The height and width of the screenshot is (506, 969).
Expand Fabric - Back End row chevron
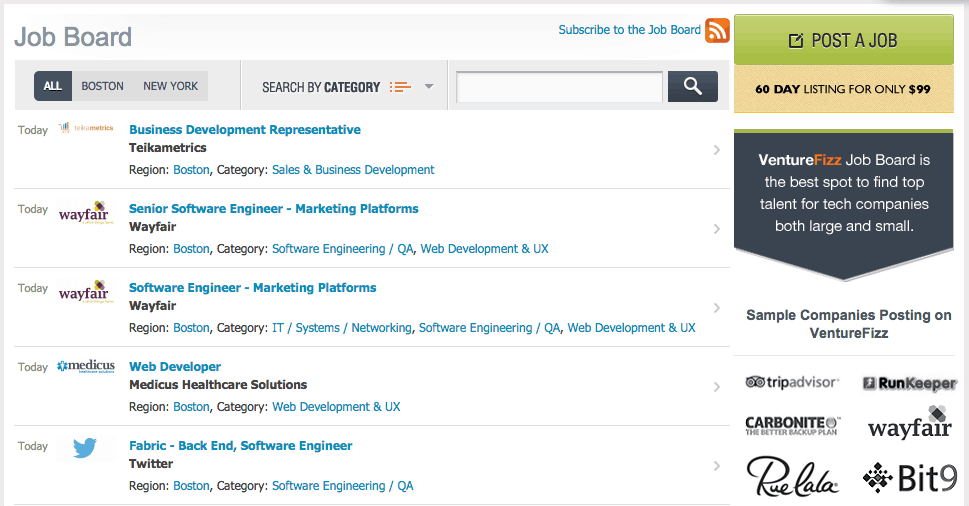click(717, 466)
